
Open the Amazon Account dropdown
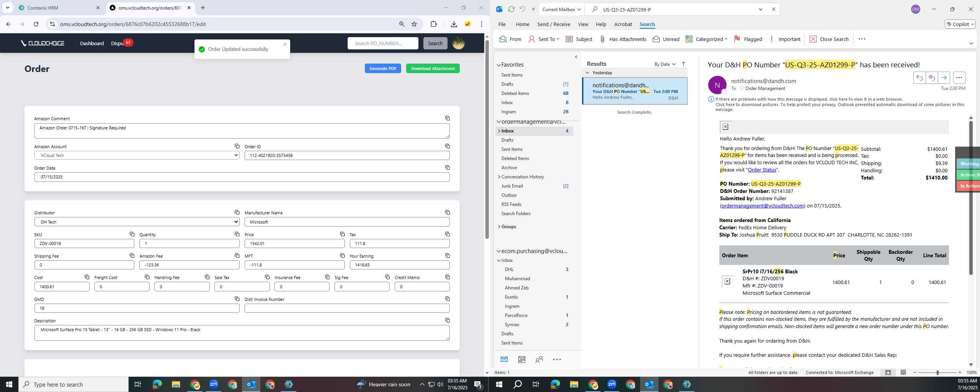[137, 155]
